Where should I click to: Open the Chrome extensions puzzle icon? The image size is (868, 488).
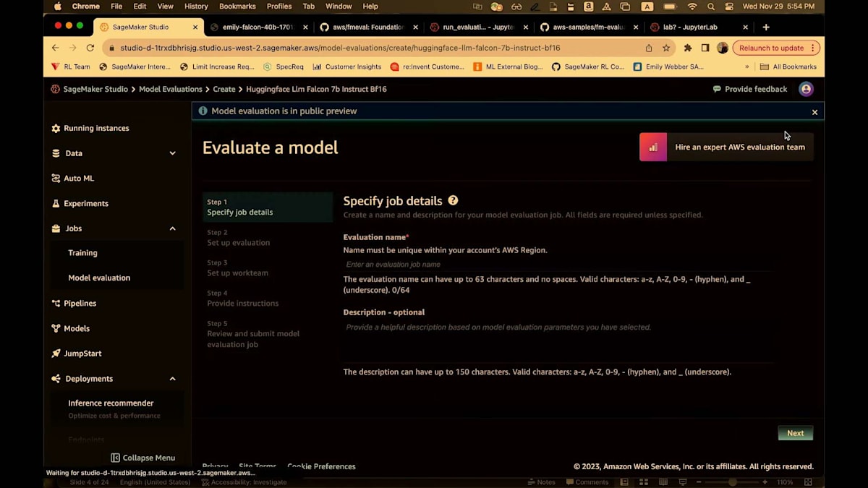click(x=688, y=48)
